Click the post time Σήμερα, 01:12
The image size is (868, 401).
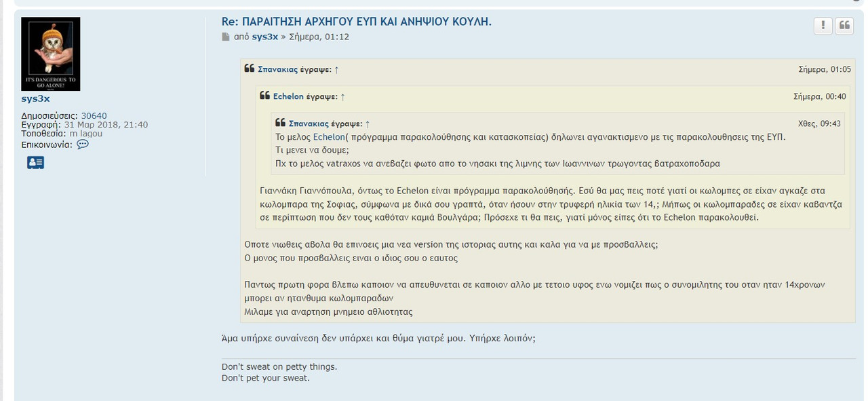319,37
